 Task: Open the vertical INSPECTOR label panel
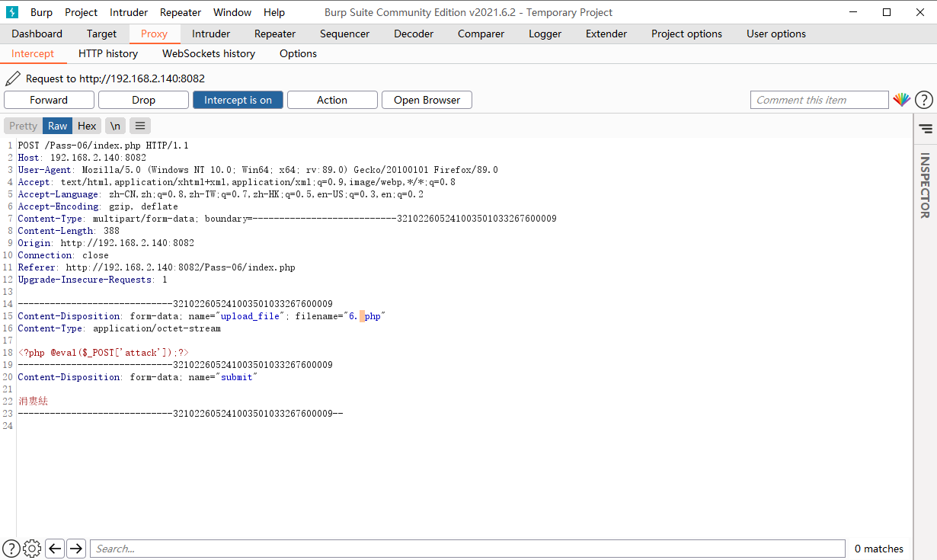[925, 185]
